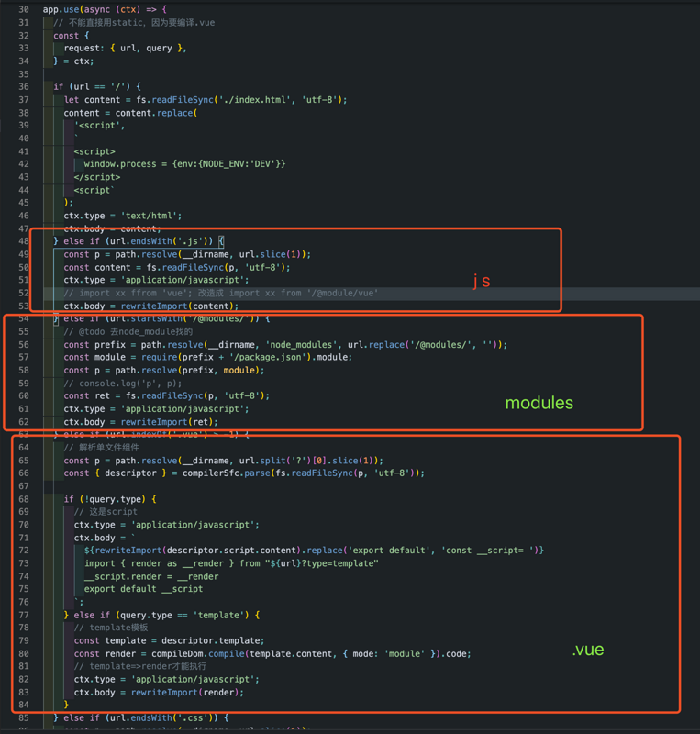
Task: Click "url.endsWith('.js')" condition
Action: coord(161,241)
